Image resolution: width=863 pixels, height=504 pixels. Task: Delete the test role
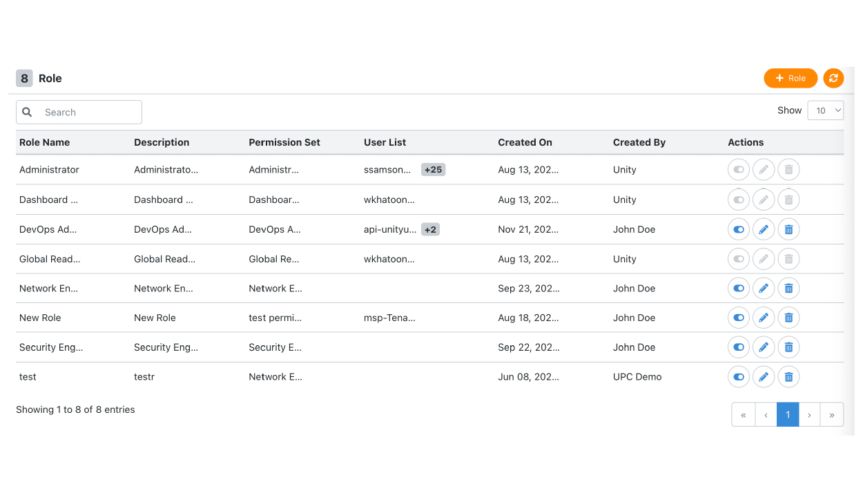[x=788, y=377]
